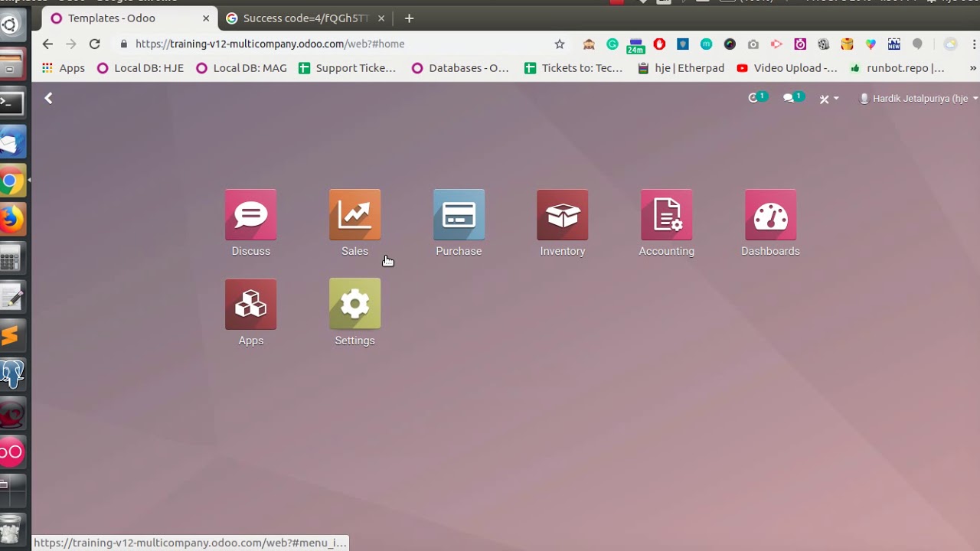Click the browser forward button
The image size is (980, 551).
(71, 44)
